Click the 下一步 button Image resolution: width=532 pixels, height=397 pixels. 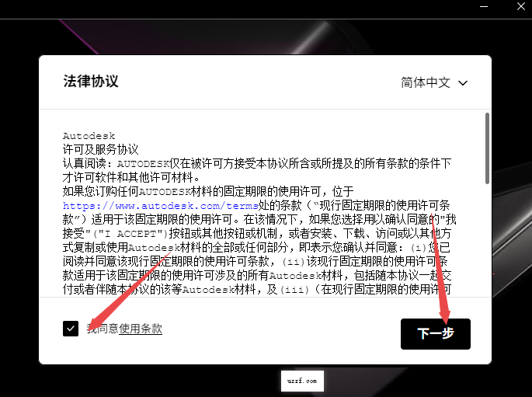[x=435, y=333]
